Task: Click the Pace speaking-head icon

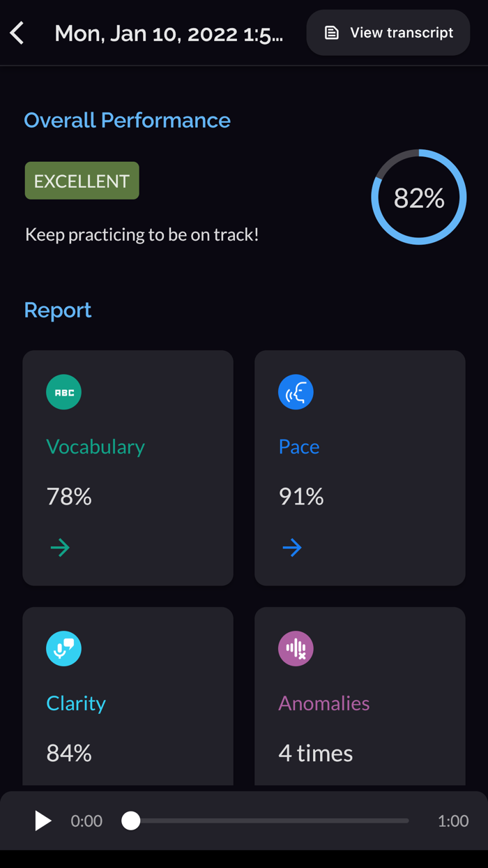Action: (296, 392)
